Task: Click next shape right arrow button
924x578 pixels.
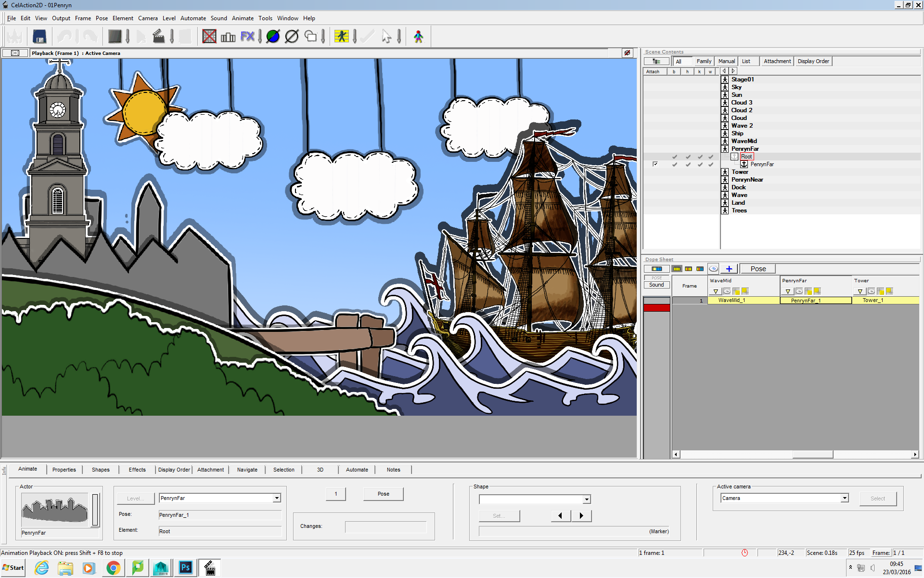Action: tap(581, 516)
